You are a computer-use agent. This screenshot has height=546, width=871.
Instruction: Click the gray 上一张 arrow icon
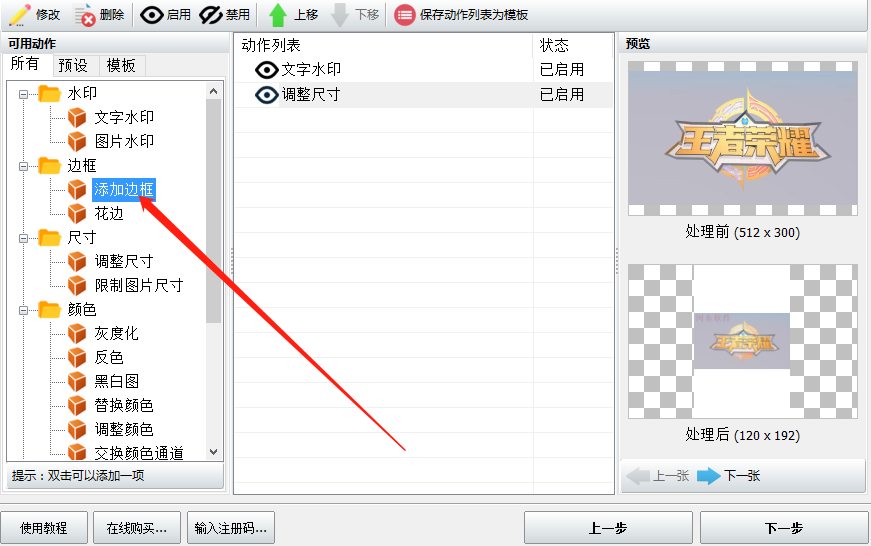coord(638,476)
